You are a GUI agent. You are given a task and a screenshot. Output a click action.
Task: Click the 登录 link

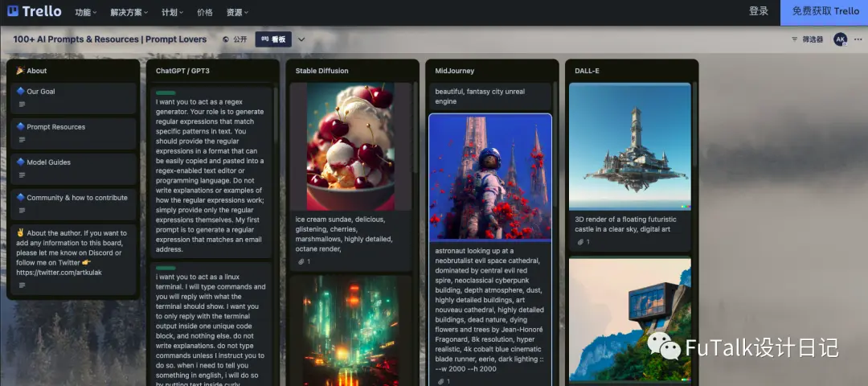(x=759, y=11)
